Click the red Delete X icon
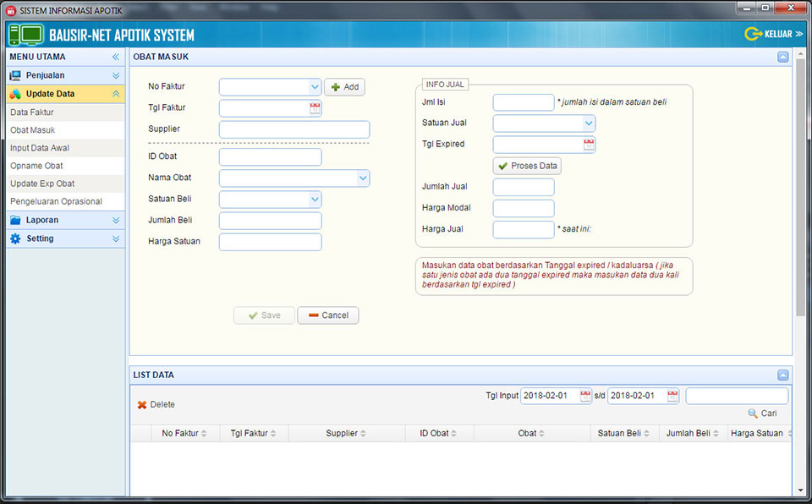The width and height of the screenshot is (812, 504). (x=142, y=405)
